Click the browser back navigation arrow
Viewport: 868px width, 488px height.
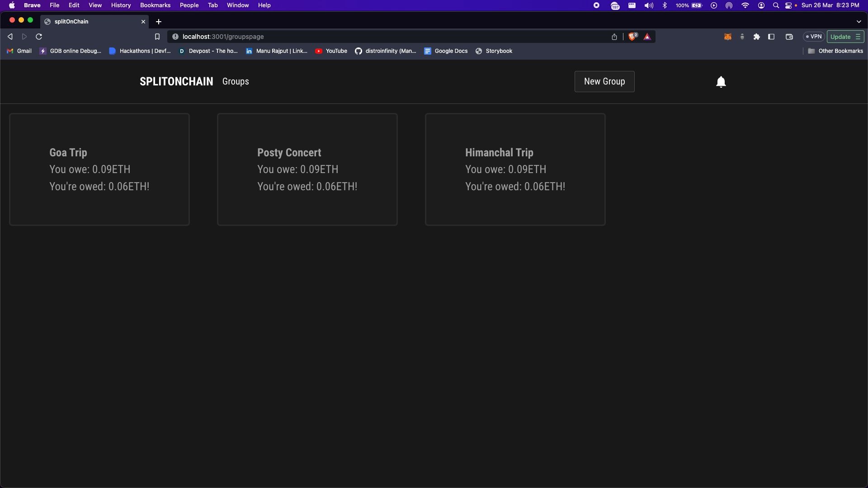pos(10,36)
